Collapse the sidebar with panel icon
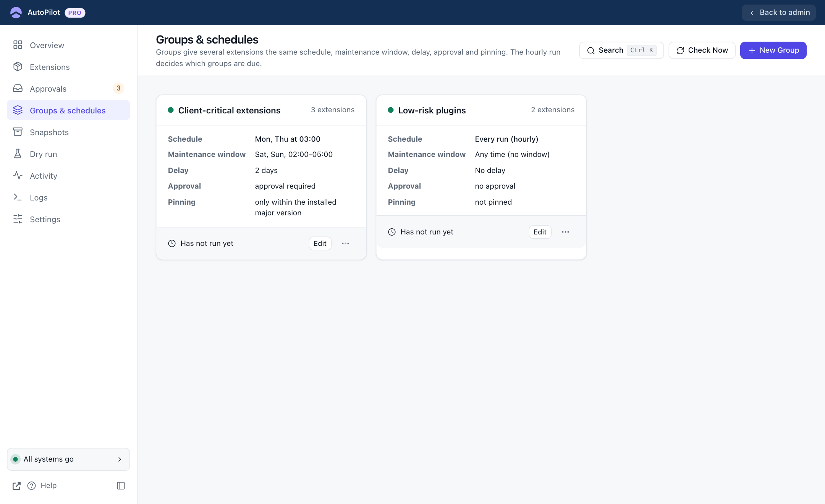This screenshot has width=825, height=504. (x=121, y=486)
